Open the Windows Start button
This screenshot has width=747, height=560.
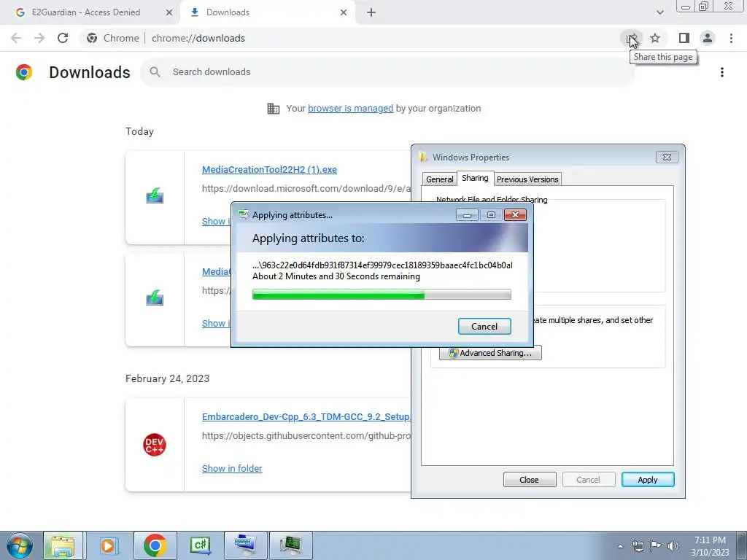pyautogui.click(x=19, y=545)
